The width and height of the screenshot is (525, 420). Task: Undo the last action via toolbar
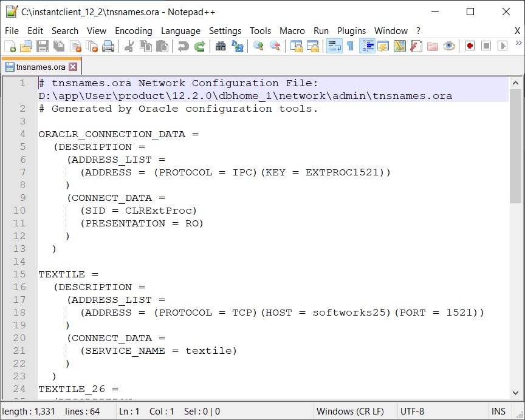(183, 46)
